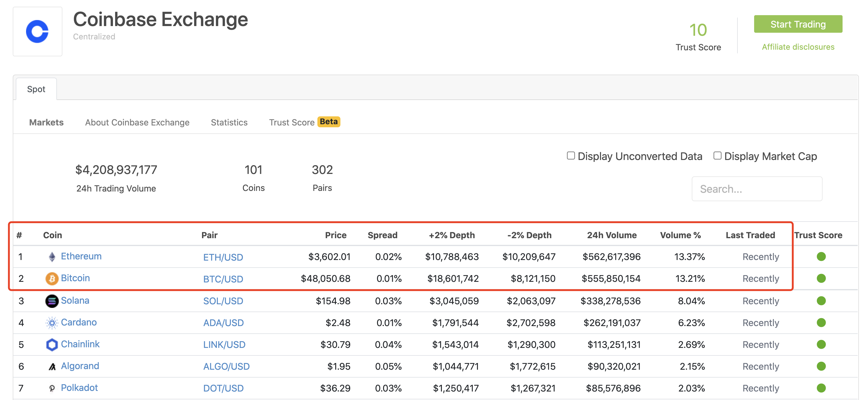Viewport: 868px width, 400px height.
Task: Click the Coinbase Exchange logo
Action: (37, 32)
